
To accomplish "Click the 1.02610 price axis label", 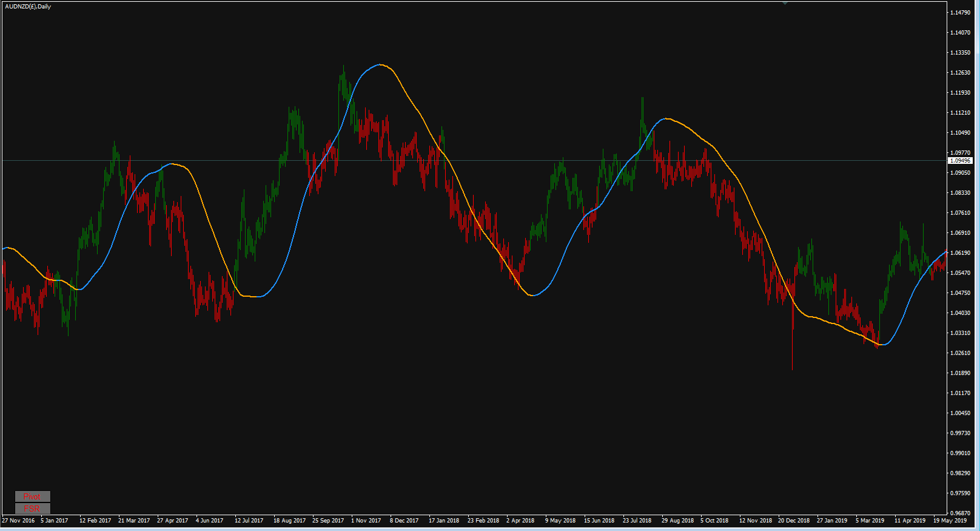I will point(961,353).
